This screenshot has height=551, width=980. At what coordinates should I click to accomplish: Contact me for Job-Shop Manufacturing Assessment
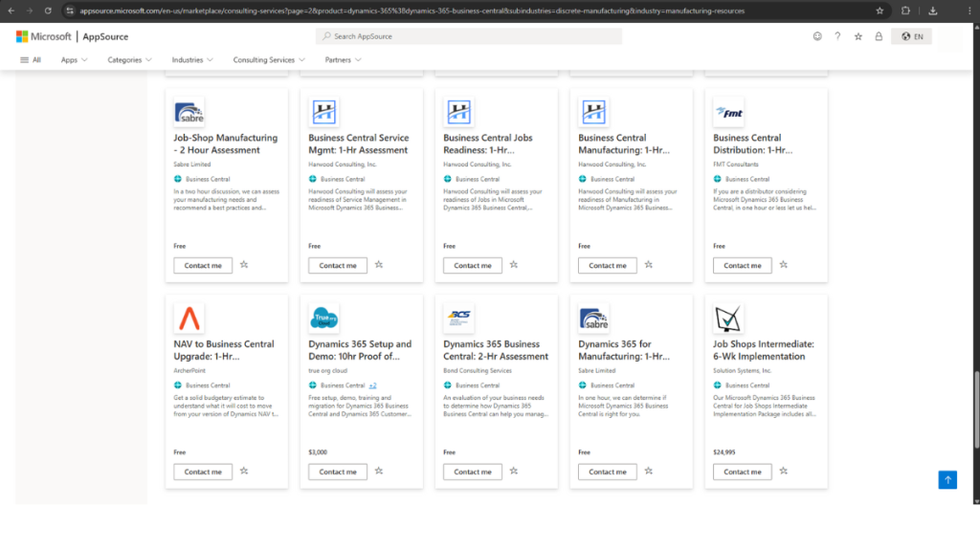[x=203, y=266]
